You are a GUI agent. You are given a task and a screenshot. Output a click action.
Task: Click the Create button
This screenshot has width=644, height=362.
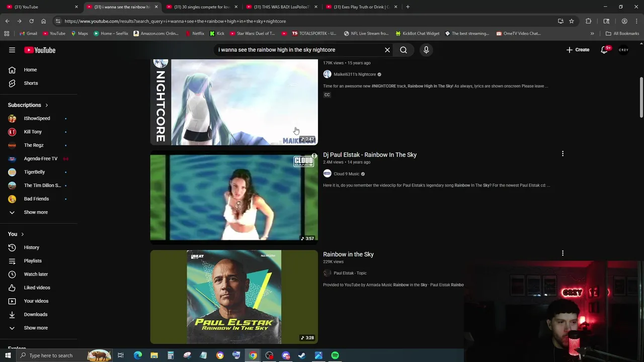pyautogui.click(x=578, y=50)
